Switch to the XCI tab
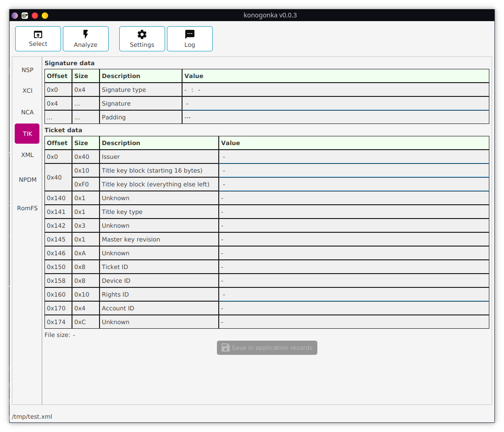This screenshot has height=432, width=504. point(28,90)
